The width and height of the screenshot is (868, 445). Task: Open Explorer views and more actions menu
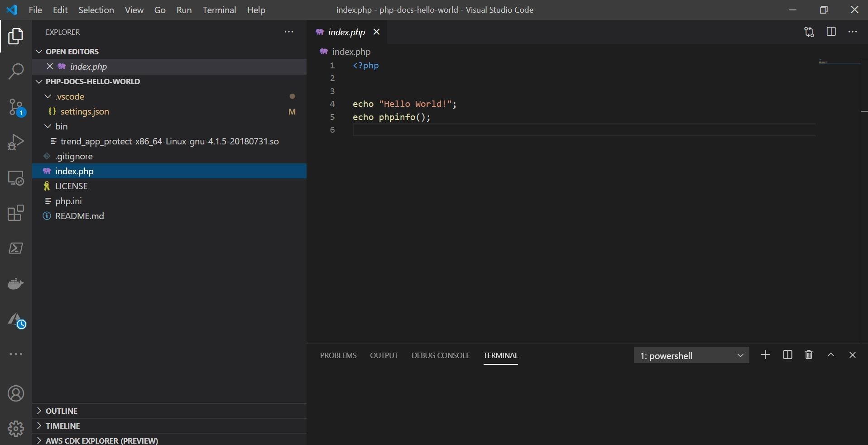[289, 32]
